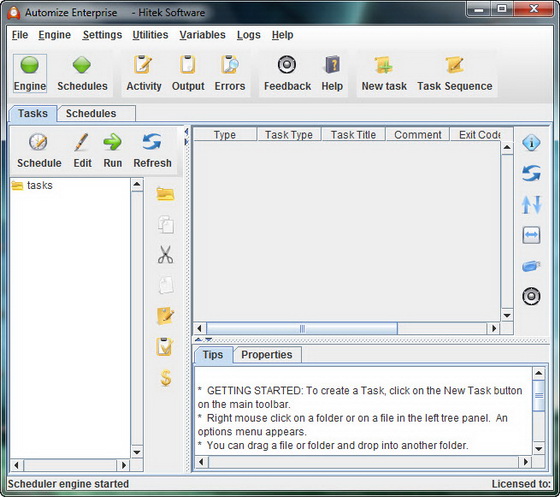
Task: Click the clipboard checkmark icon
Action: click(165, 347)
